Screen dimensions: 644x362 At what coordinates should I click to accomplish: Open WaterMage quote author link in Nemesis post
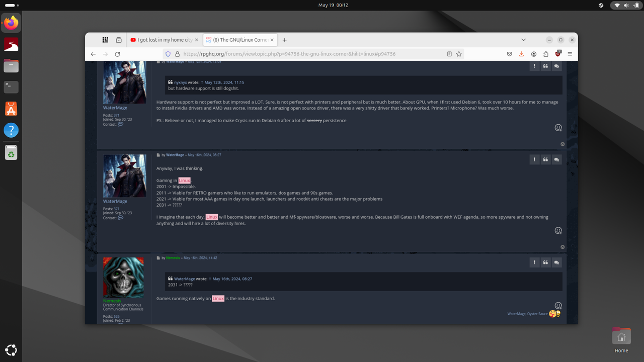[x=185, y=279]
